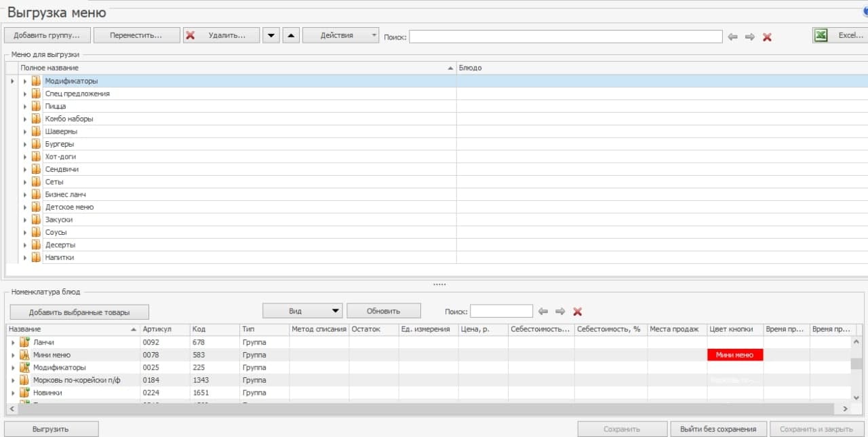The width and height of the screenshot is (868, 437).
Task: Open the Вид dropdown
Action: click(x=302, y=310)
